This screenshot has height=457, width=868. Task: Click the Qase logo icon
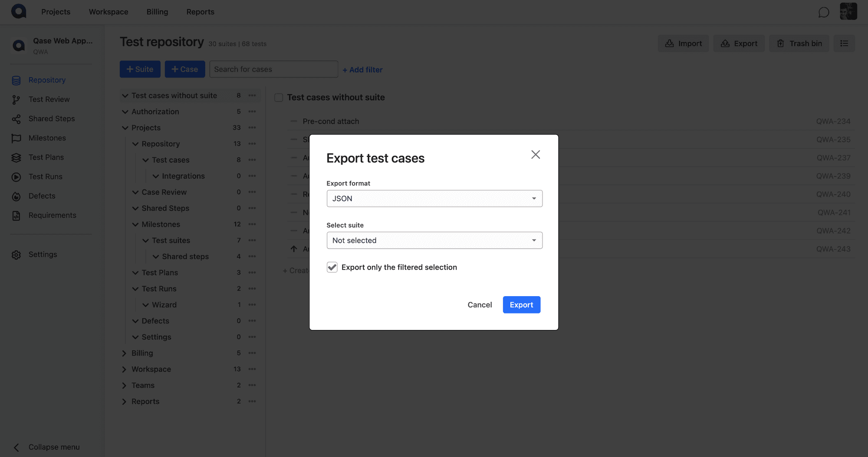(x=19, y=11)
